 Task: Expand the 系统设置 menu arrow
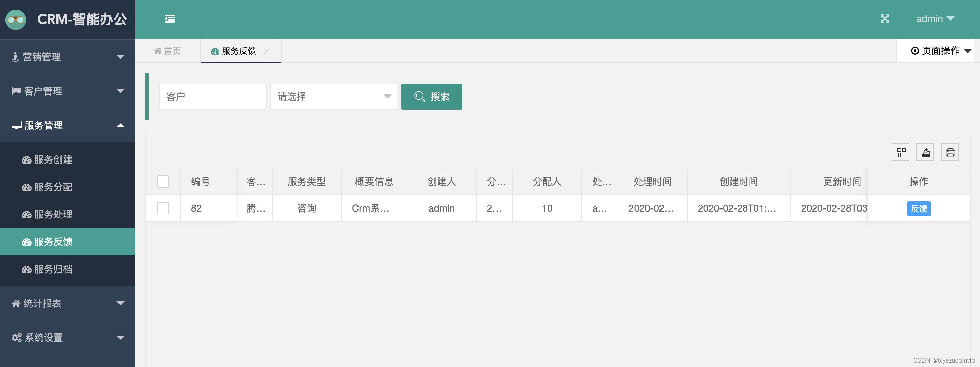pos(121,337)
